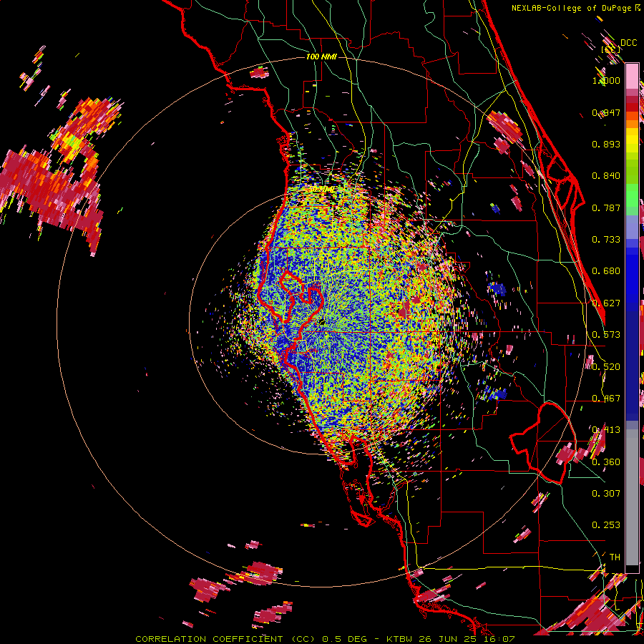
Task: Pick the pink segment at the top of the colorbar
Action: (x=632, y=76)
